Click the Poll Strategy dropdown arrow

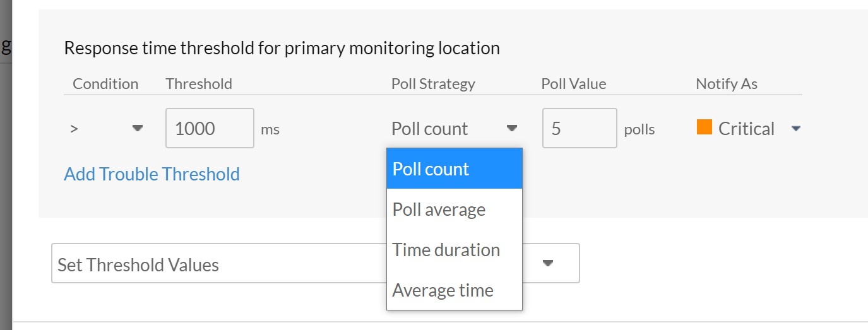512,129
